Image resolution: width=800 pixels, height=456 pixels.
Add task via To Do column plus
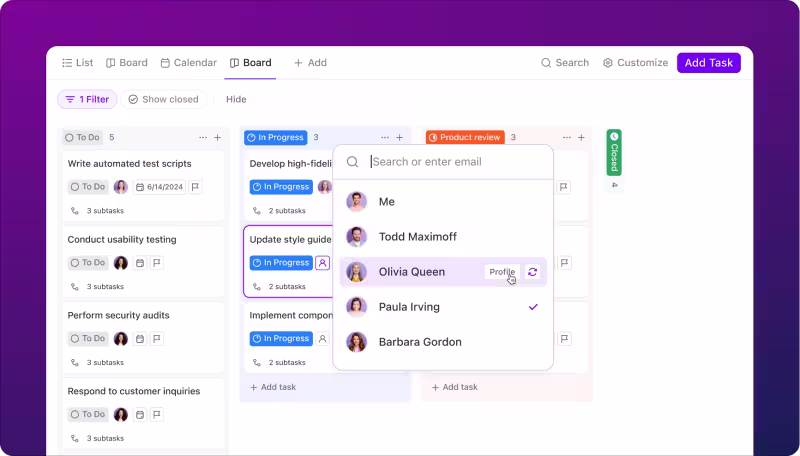click(217, 138)
